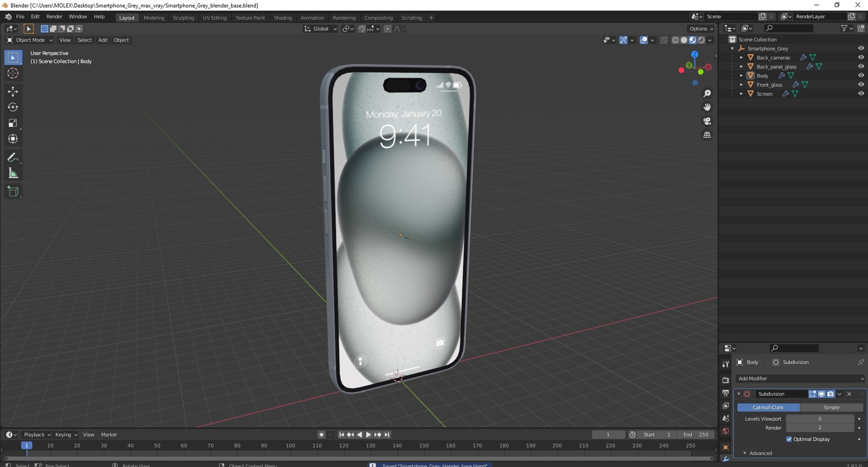Viewport: 868px width, 467px height.
Task: Click the outliner search field
Action: pyautogui.click(x=788, y=28)
